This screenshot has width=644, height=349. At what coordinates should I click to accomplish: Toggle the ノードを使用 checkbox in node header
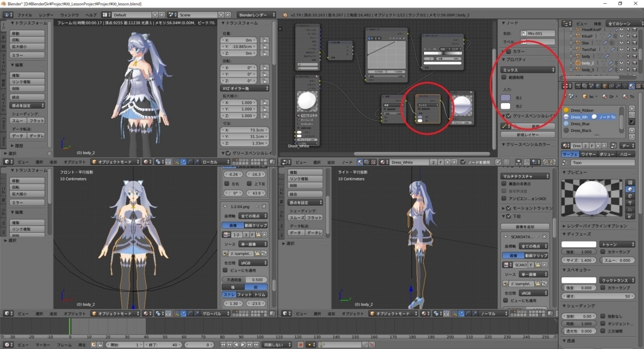click(x=464, y=162)
